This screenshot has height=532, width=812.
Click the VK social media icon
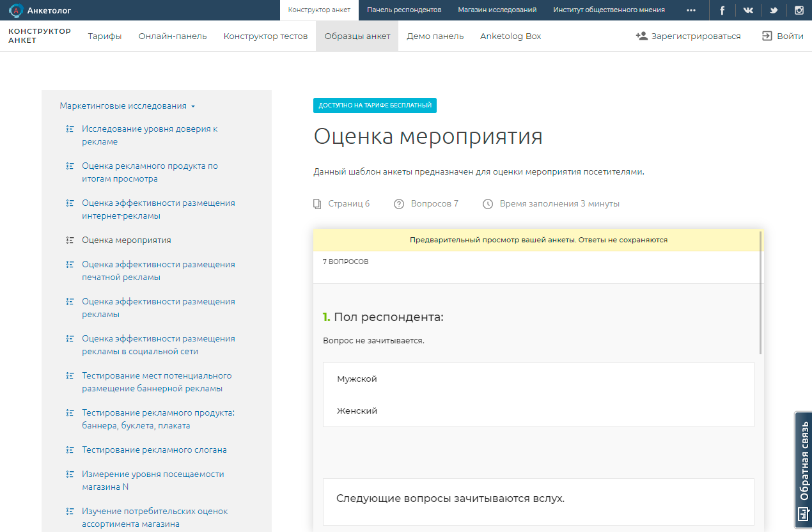[x=747, y=10]
